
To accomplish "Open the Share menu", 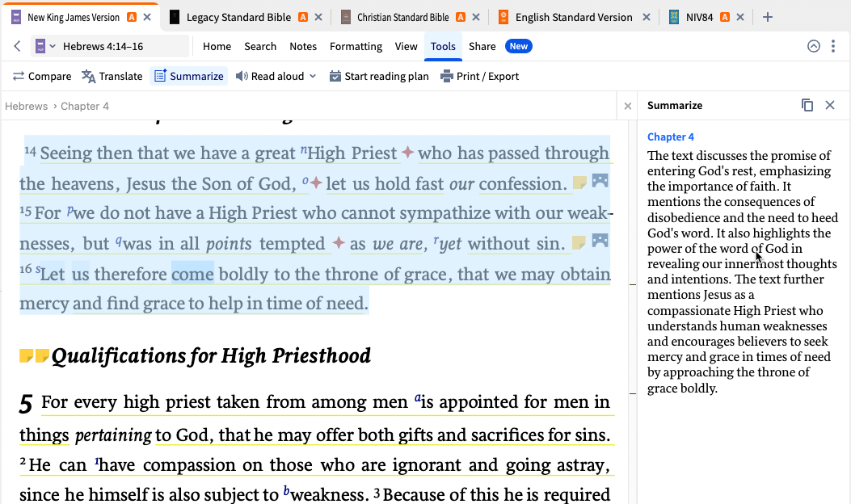I will coord(482,46).
